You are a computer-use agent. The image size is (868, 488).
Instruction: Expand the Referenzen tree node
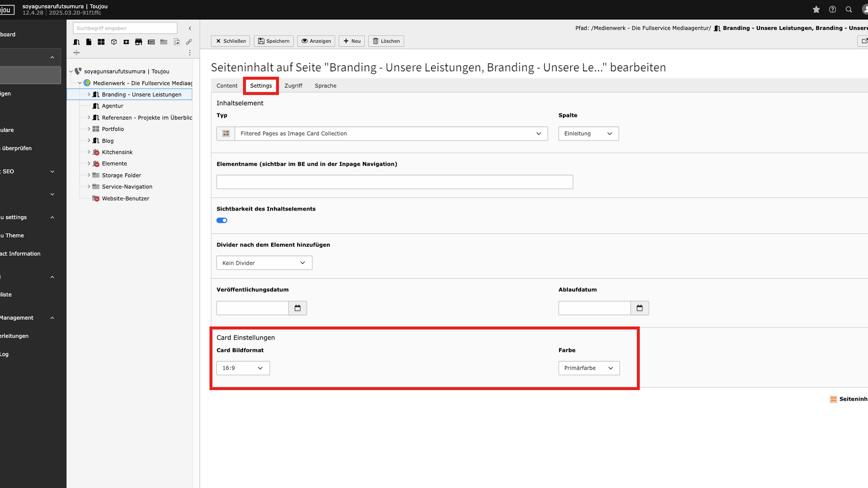point(89,117)
